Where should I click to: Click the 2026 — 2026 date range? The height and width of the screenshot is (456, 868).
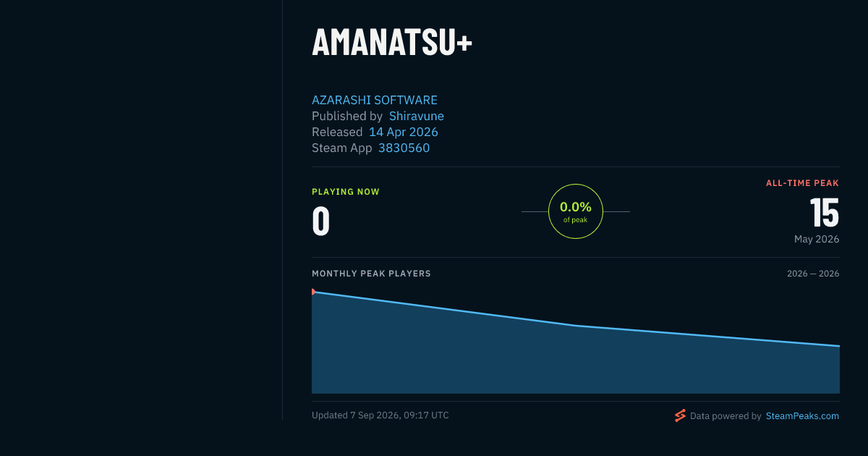813,274
